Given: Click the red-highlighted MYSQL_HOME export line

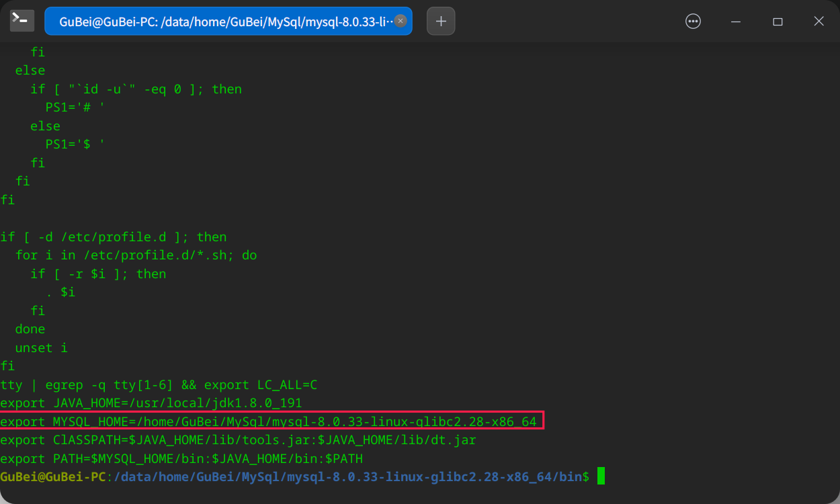Looking at the screenshot, I should pyautogui.click(x=269, y=421).
